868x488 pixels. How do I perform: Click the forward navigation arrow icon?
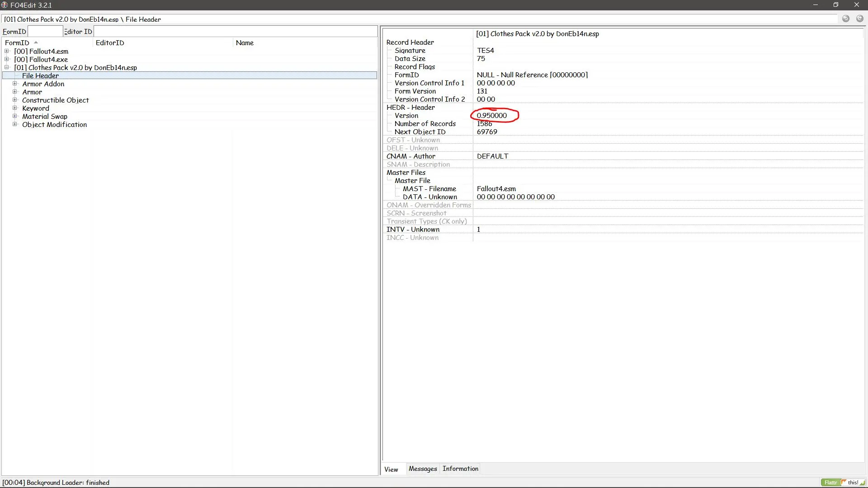[x=860, y=19]
